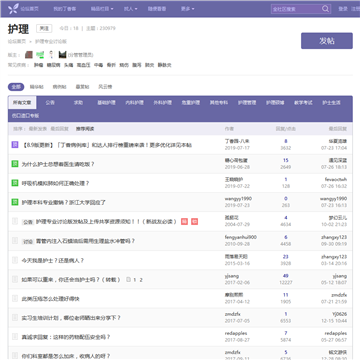Go to page 2 of 如果可以重来 thread
This screenshot has width=360, height=360.
141,280
